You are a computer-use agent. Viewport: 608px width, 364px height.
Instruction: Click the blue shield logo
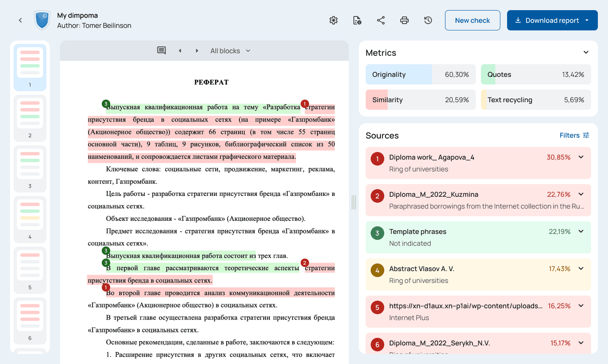pyautogui.click(x=42, y=20)
